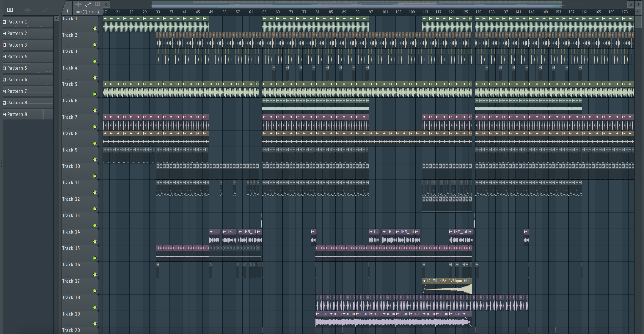Click the Track 16 header label
The image size is (644, 334).
coord(71,265)
